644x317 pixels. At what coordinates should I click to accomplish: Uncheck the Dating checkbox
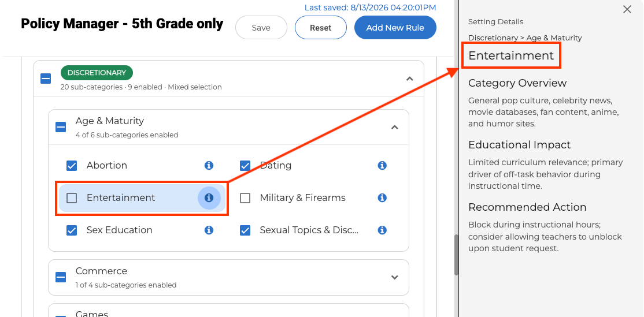pyautogui.click(x=245, y=166)
